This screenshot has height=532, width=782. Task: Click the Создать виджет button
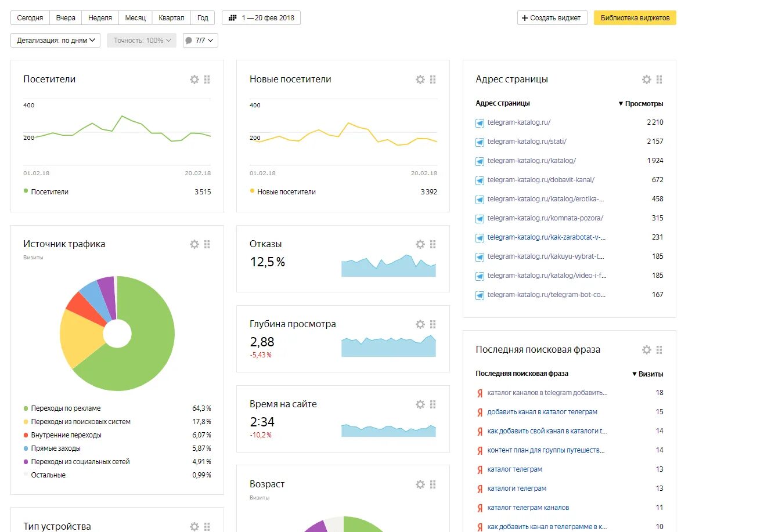[552, 18]
